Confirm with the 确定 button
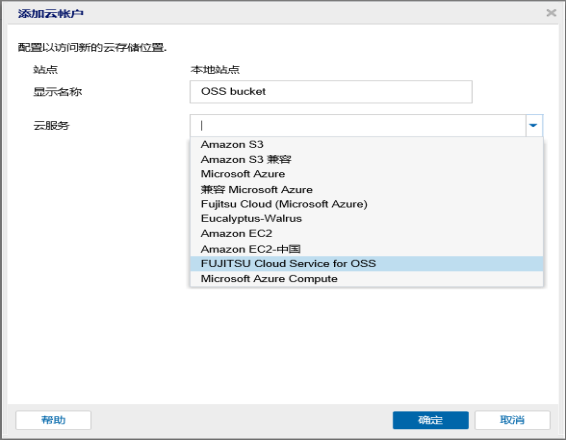Image resolution: width=566 pixels, height=440 pixels. 431,420
